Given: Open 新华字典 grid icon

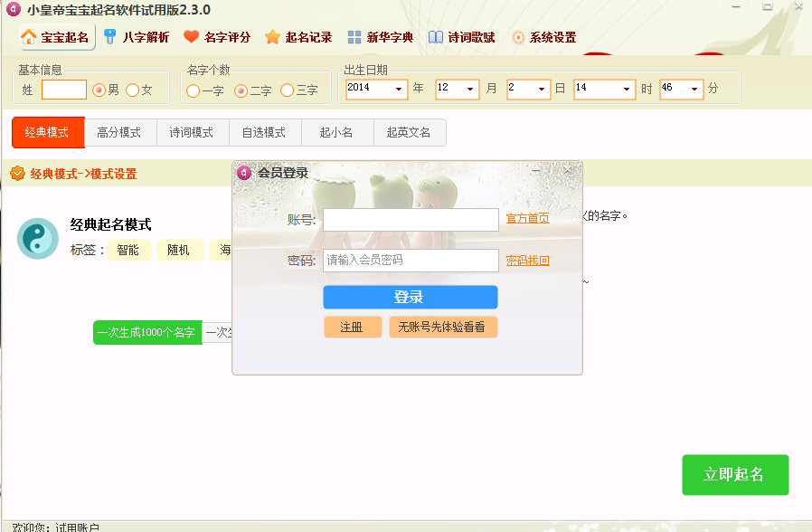Looking at the screenshot, I should [354, 37].
